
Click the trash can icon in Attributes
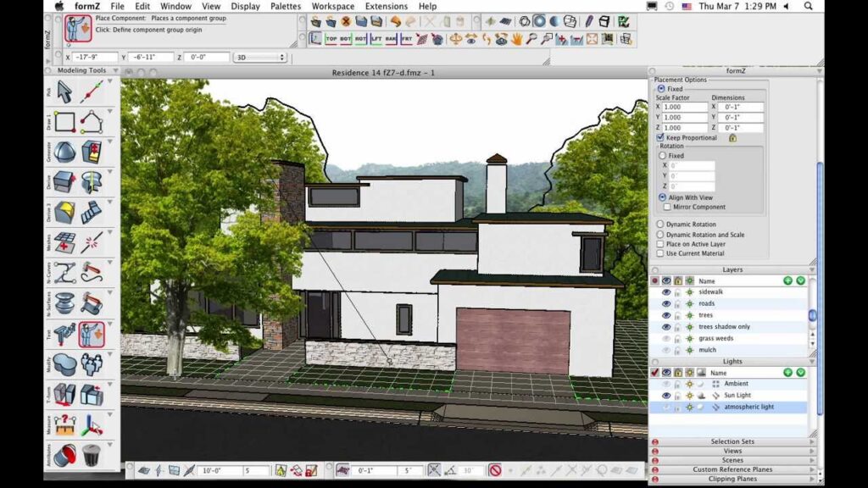(x=92, y=456)
